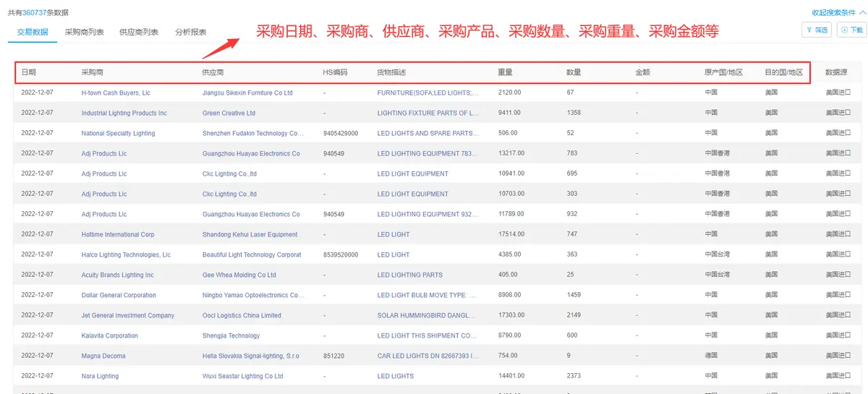This screenshot has height=394, width=868.
Task: Open supplier Jiangsu Sikexin Furniture Co Ltd
Action: [x=247, y=93]
